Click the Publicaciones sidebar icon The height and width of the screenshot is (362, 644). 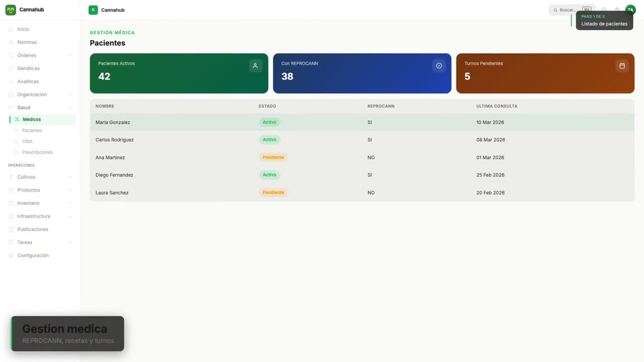(x=11, y=229)
